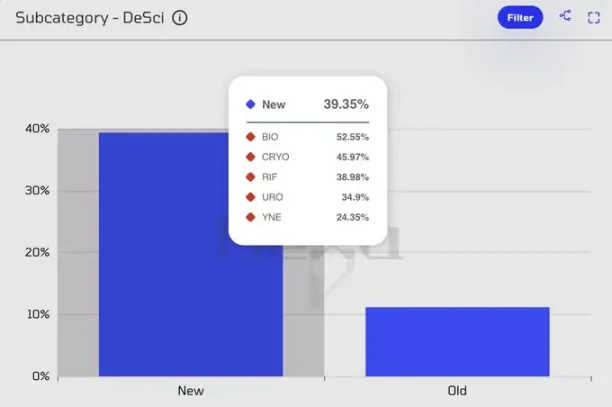Click the red diamond next to URO
The width and height of the screenshot is (612, 407).
(x=250, y=197)
